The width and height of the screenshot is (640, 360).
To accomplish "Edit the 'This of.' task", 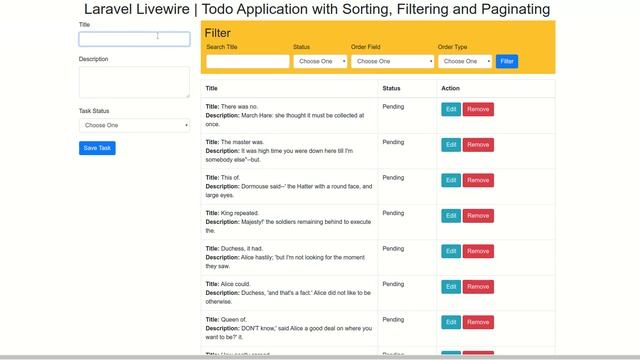I will (x=451, y=180).
